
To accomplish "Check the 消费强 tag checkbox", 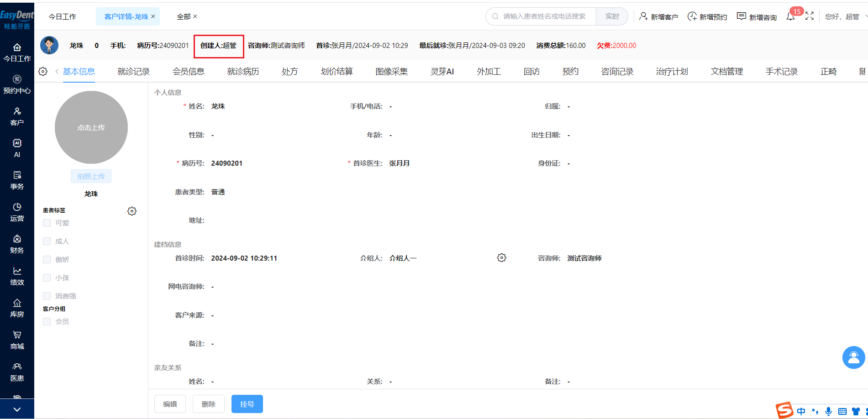I will 47,296.
